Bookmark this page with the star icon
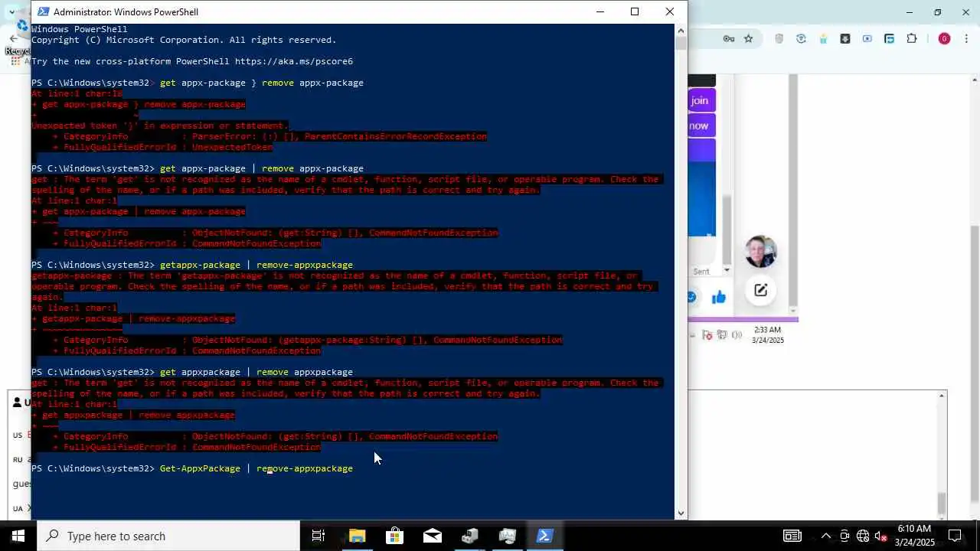Image resolution: width=980 pixels, height=551 pixels. click(x=749, y=39)
